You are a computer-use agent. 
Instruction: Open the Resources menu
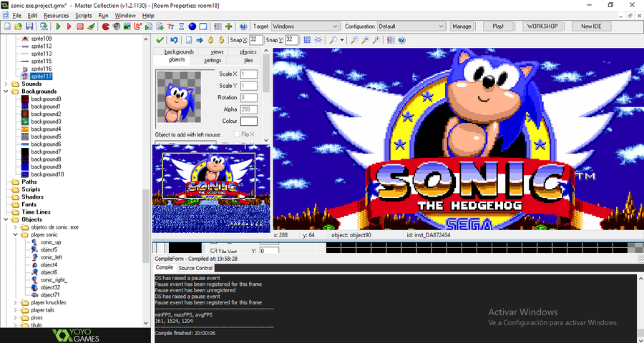click(57, 16)
